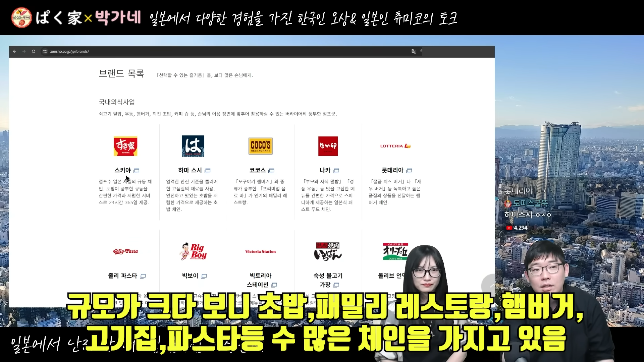Image resolution: width=644 pixels, height=362 pixels.
Task: Open external link icon next to 빅보이
Action: 204,276
